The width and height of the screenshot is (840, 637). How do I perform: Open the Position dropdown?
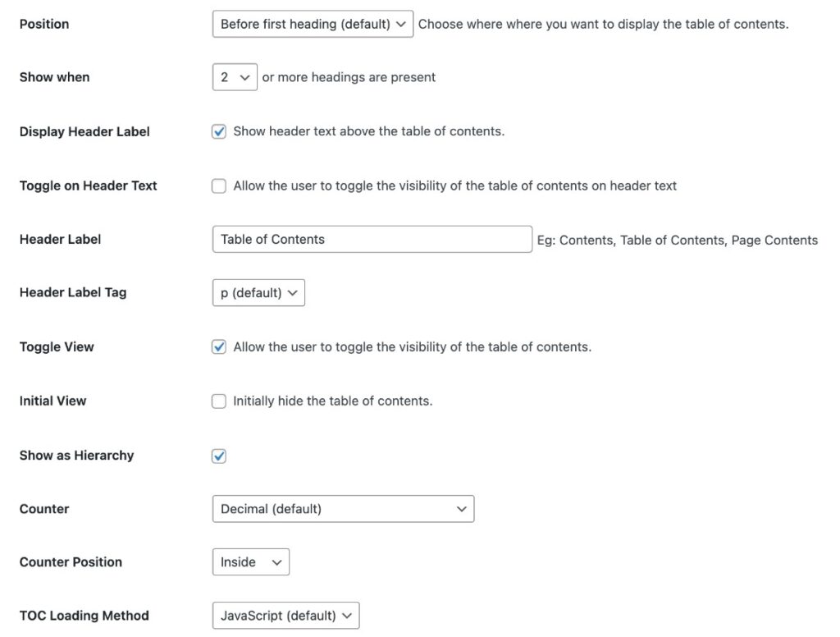pyautogui.click(x=312, y=24)
